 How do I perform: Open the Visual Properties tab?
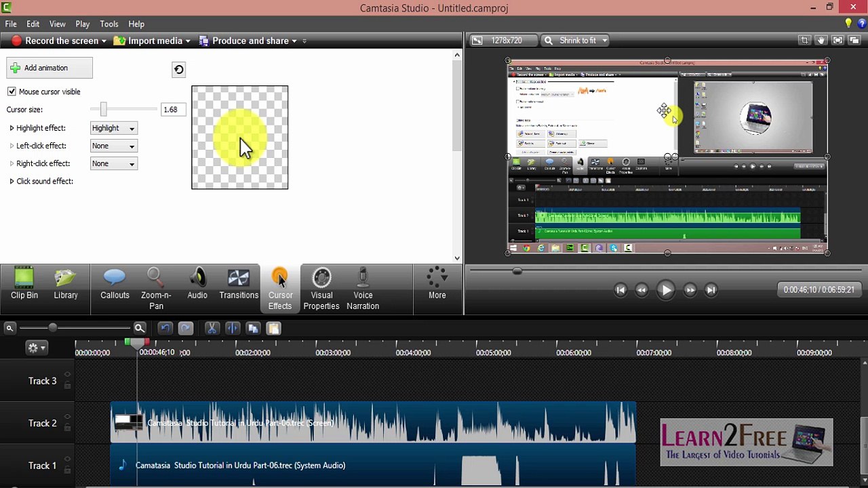pyautogui.click(x=321, y=289)
